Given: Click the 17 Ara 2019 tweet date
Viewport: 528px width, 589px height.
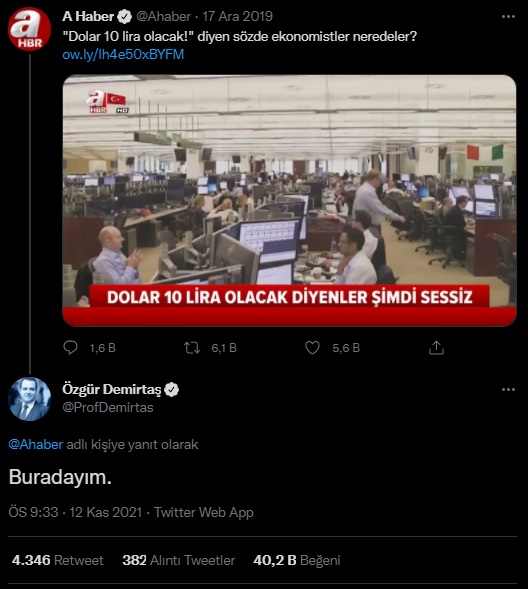Looking at the screenshot, I should pyautogui.click(x=237, y=17).
